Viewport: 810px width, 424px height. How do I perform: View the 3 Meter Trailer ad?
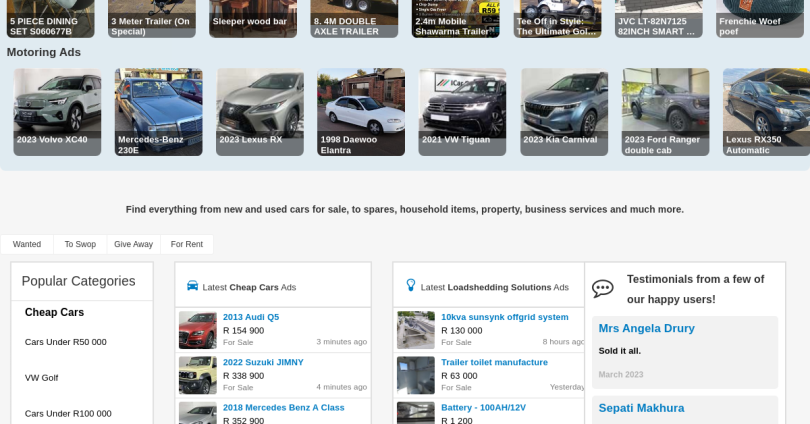coord(152,19)
